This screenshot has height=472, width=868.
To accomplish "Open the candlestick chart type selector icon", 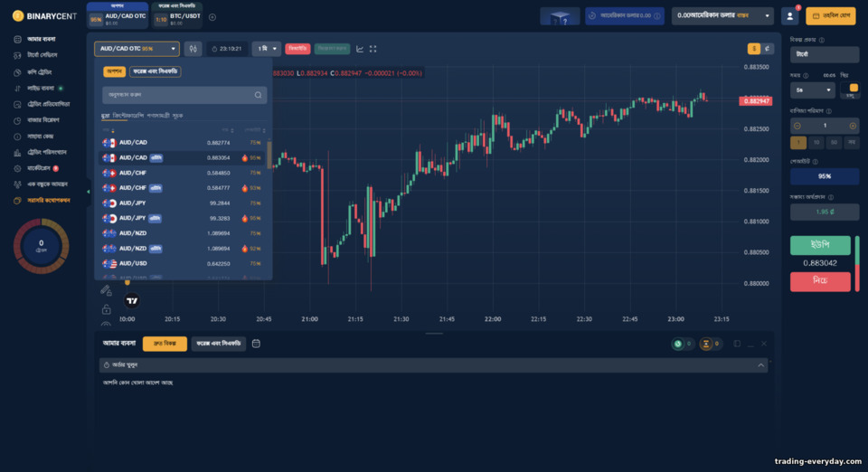I will [x=193, y=49].
